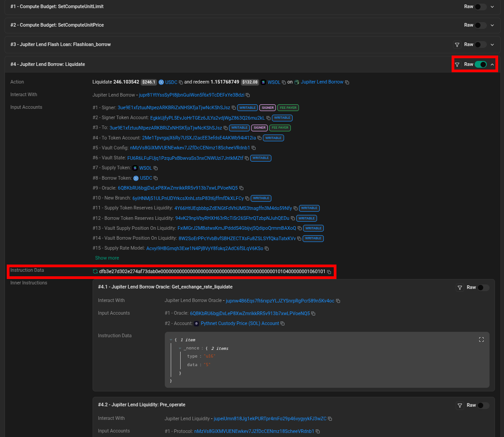Copy the instruction data hex string
Viewport: 504px width, 437px height.
tap(329, 272)
